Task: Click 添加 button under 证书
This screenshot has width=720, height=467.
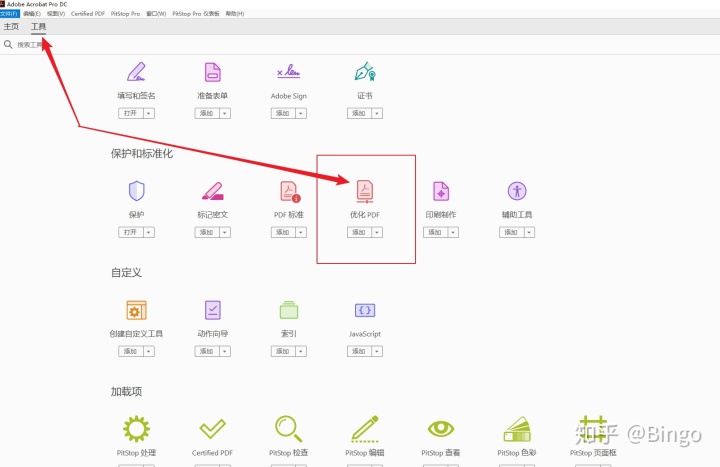Action: 360,113
